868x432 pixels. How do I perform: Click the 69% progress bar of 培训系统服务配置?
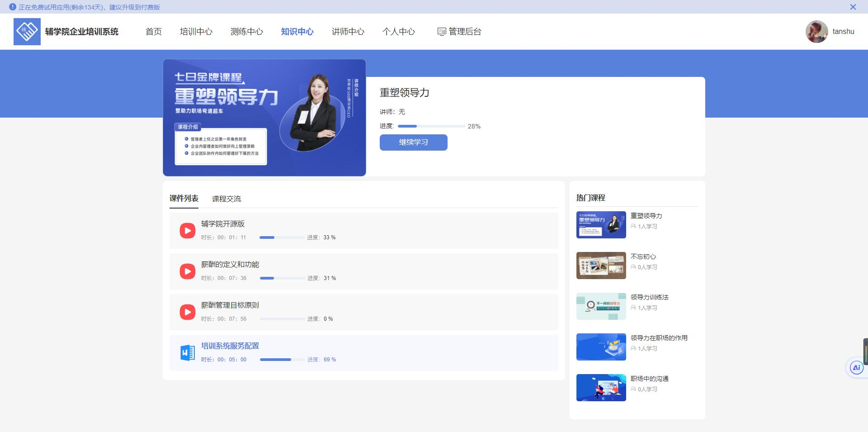[283, 360]
